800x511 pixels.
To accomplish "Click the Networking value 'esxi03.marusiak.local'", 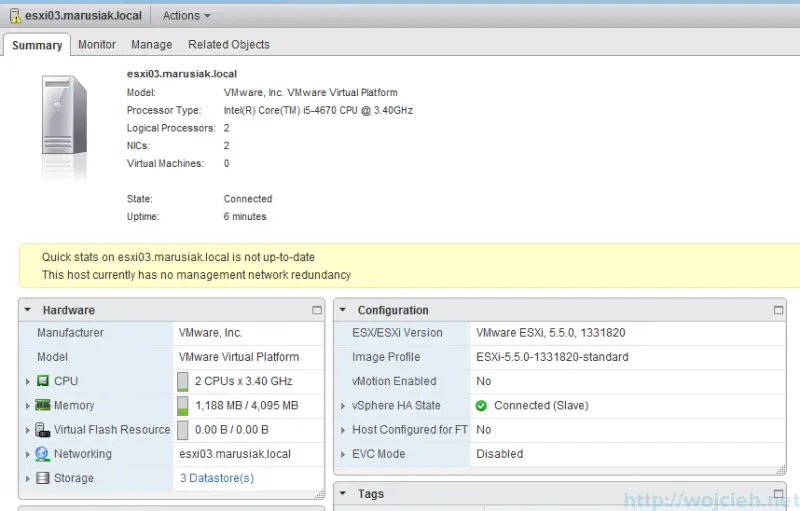I will (235, 454).
